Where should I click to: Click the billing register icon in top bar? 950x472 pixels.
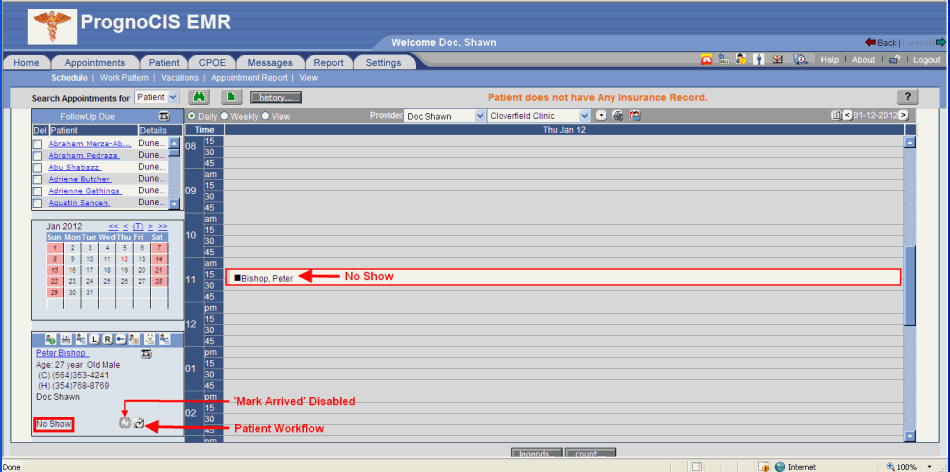(723, 59)
